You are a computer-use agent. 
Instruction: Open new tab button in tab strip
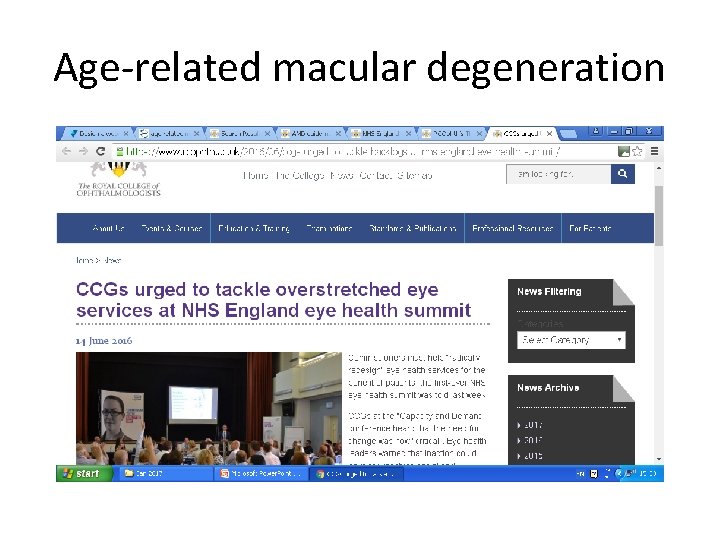click(x=568, y=134)
